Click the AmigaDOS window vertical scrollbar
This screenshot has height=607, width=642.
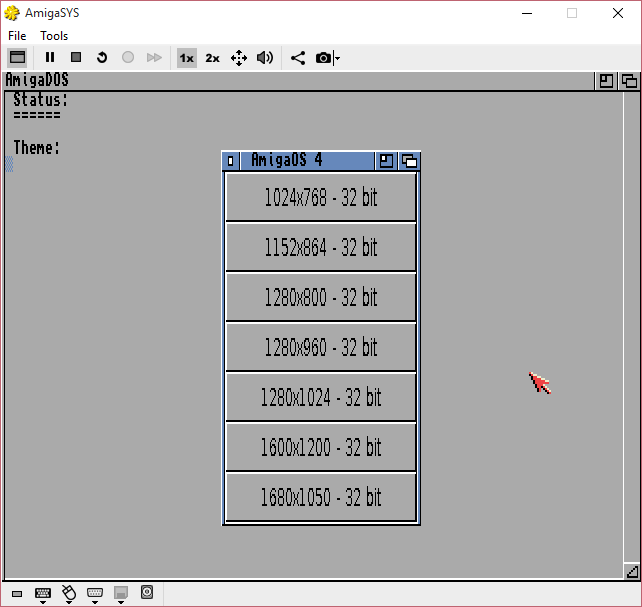(632, 327)
